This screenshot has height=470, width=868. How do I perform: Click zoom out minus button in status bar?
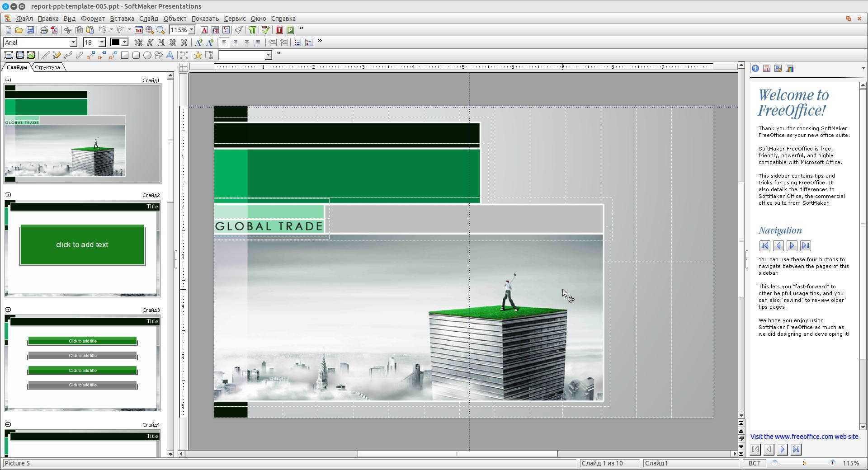pyautogui.click(x=775, y=463)
